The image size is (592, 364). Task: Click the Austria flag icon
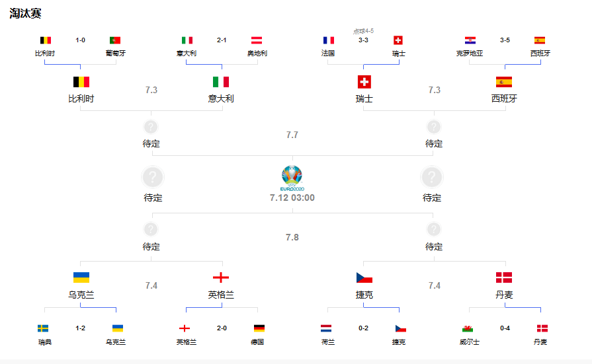257,40
